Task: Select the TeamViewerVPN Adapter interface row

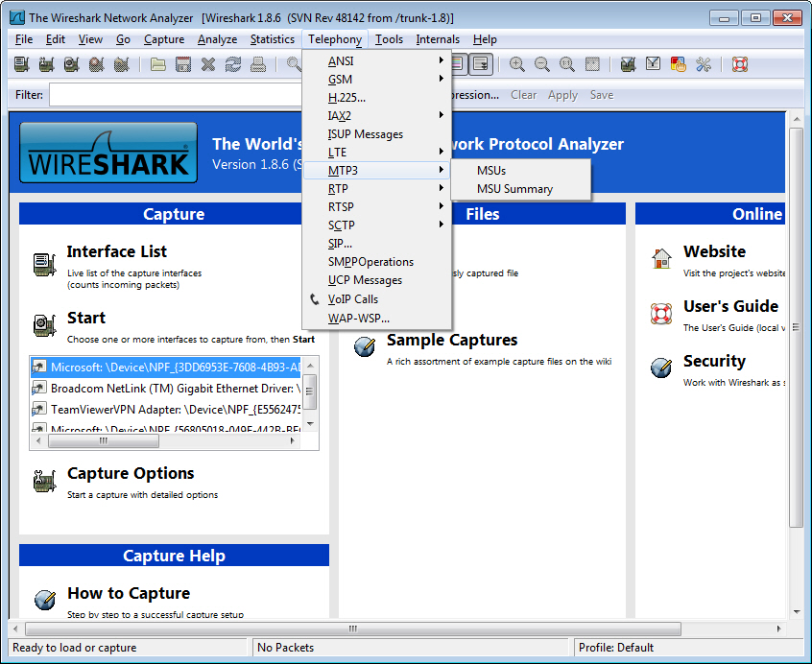Action: (166, 410)
